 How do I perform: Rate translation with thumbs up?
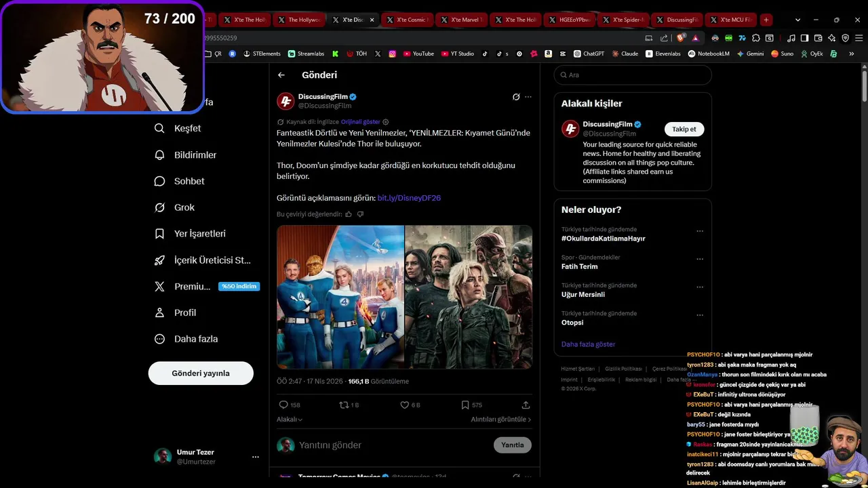349,214
